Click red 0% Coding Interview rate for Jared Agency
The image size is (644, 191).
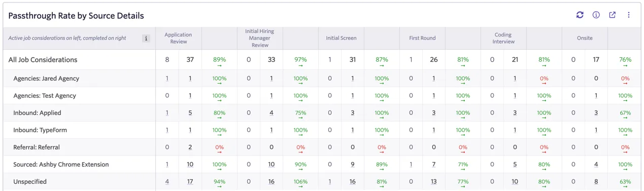(544, 79)
